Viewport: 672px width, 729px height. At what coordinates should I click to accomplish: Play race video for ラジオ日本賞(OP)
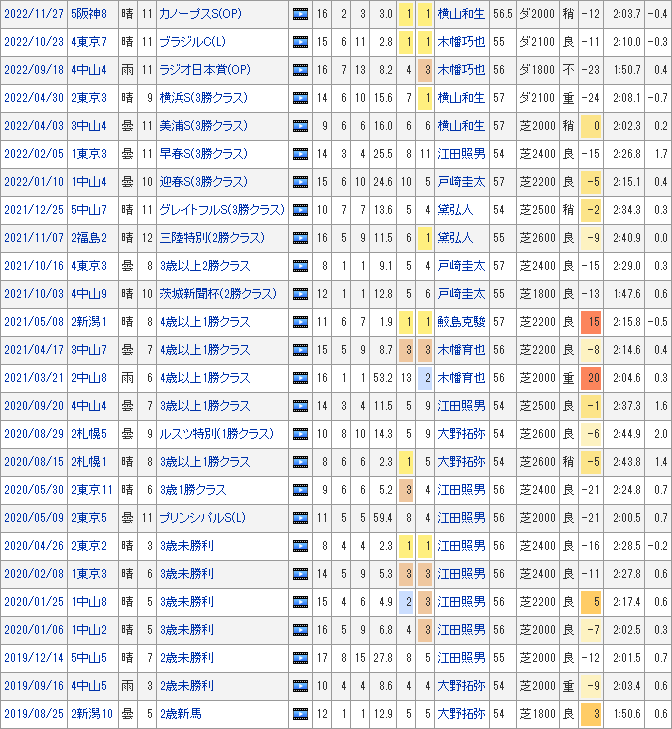tap(300, 70)
